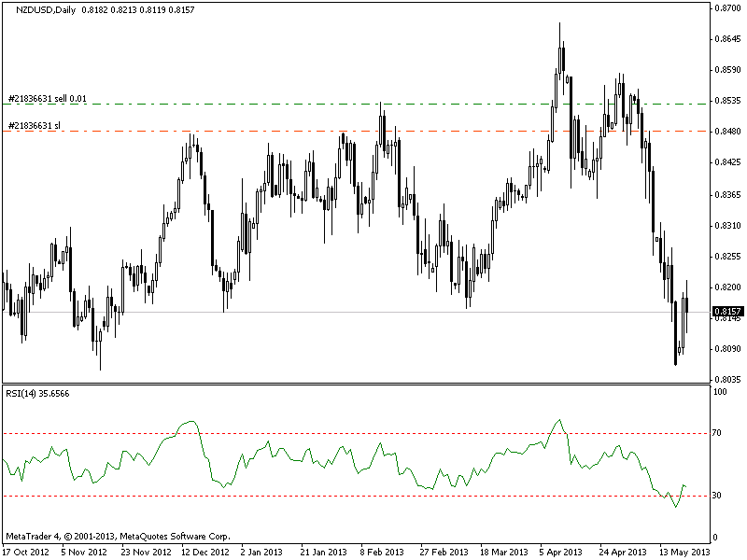Click the 8 Feb 2013 date label
Image resolution: width=747 pixels, height=560 pixels.
tap(382, 553)
